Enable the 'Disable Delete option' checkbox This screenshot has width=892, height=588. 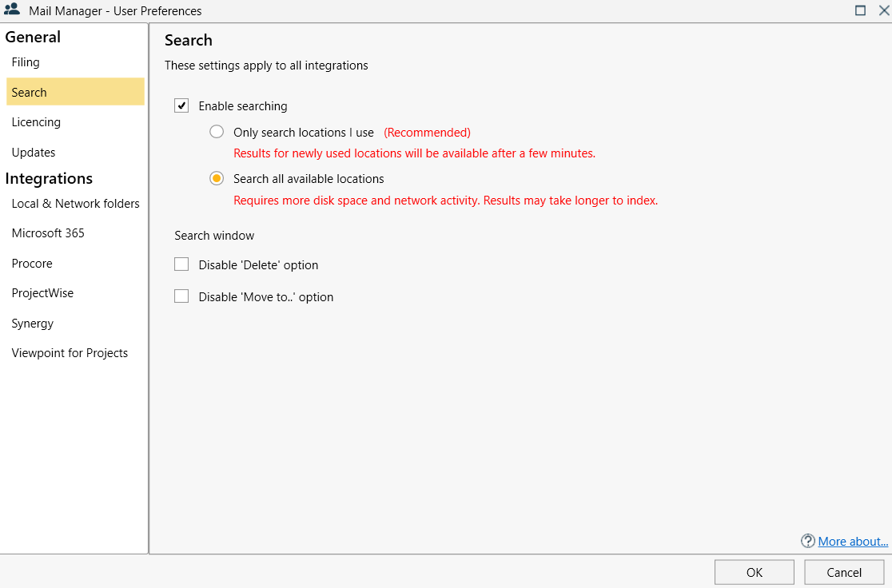(181, 264)
